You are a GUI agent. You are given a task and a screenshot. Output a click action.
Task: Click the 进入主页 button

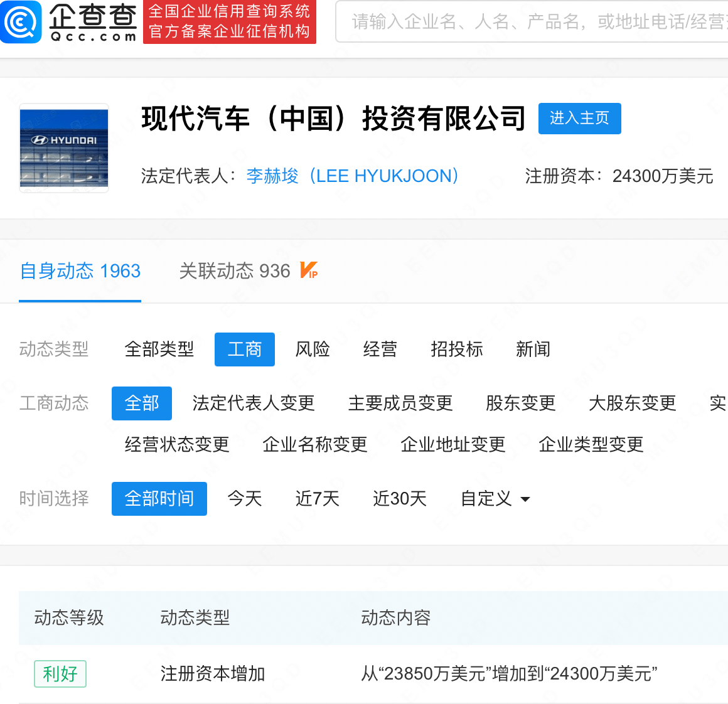[x=579, y=119]
